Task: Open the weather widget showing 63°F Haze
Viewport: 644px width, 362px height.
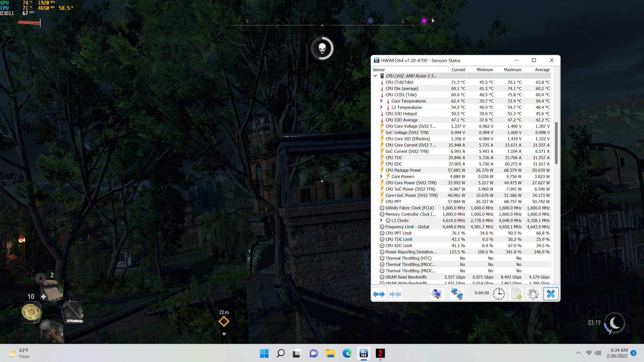Action: tap(19, 353)
